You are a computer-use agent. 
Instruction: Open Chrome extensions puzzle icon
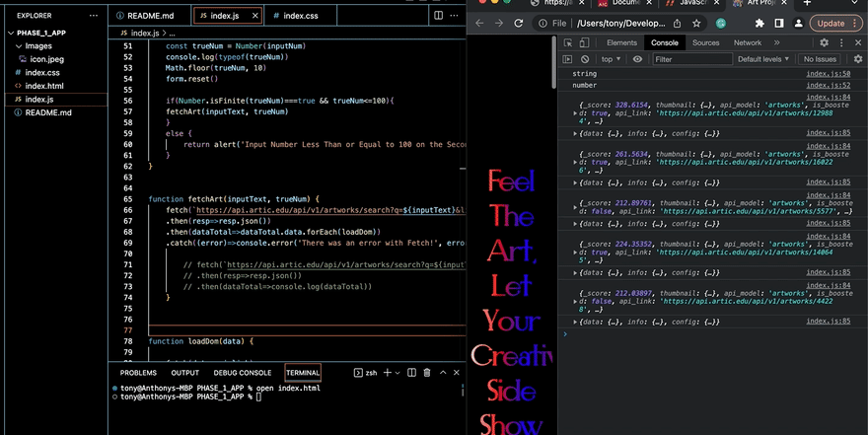[x=759, y=24]
